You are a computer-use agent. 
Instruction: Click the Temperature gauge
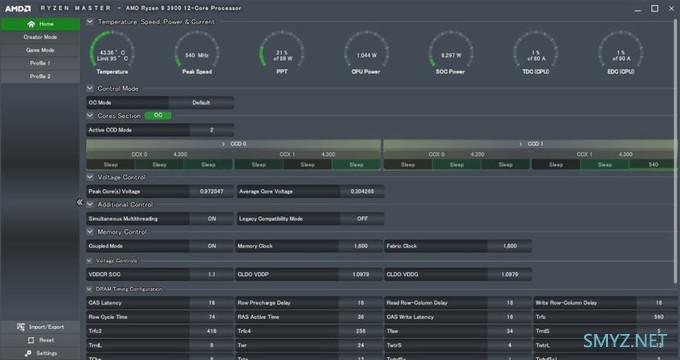(x=112, y=52)
